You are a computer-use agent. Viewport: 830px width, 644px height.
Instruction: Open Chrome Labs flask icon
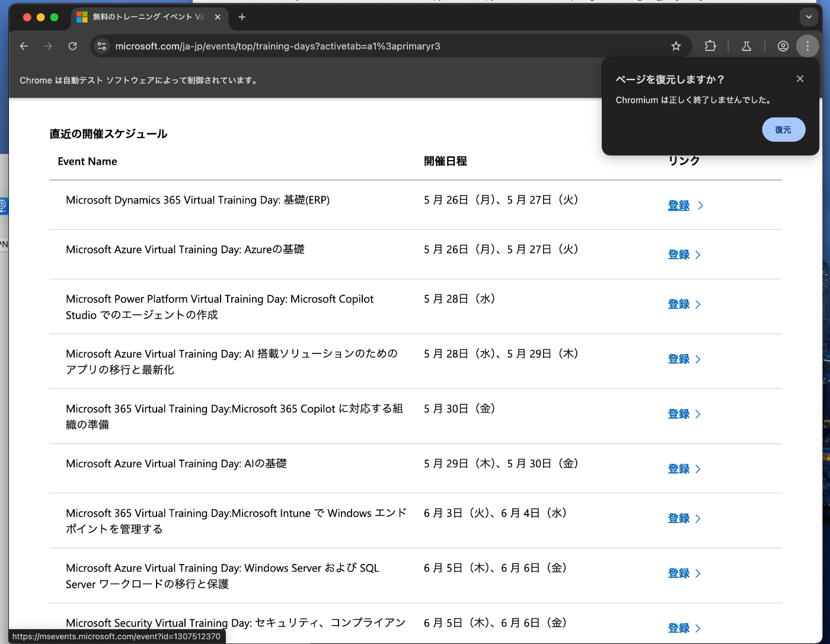click(x=746, y=46)
